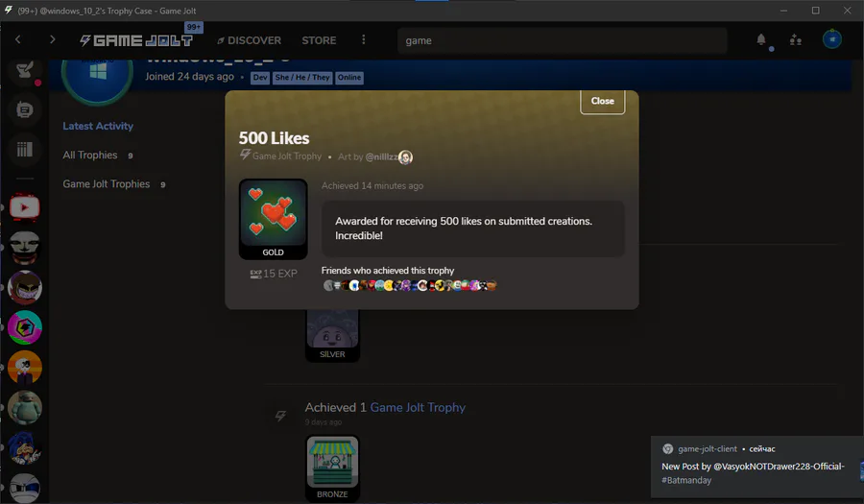Viewport: 864px width, 504px height.
Task: Click the BRONZE market stall trophy
Action: click(x=332, y=468)
